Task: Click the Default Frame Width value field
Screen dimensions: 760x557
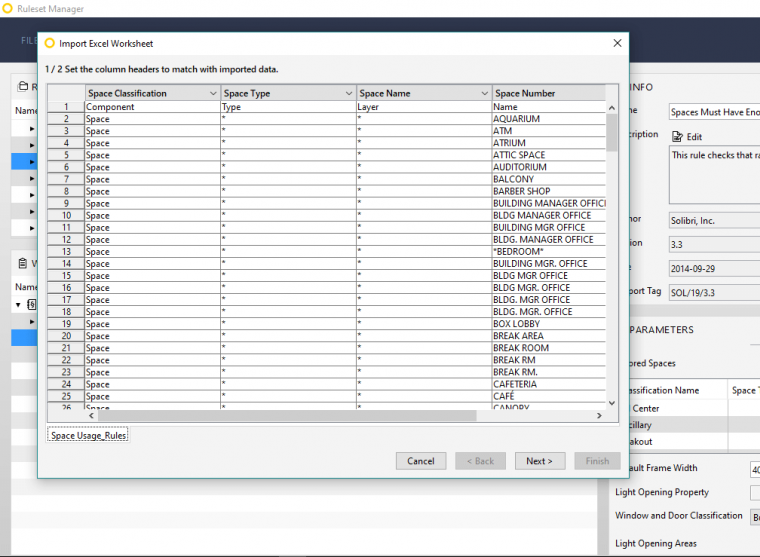Action: point(755,469)
